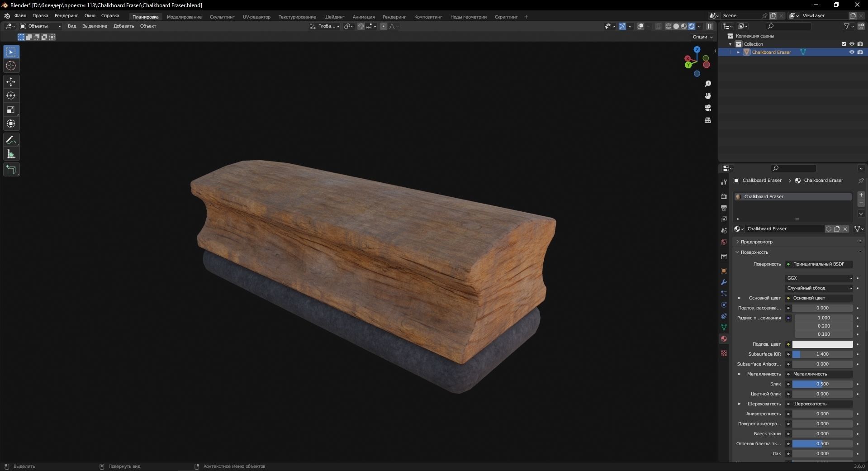868x471 pixels.
Task: Open the Object Data mesh tab
Action: [x=724, y=327]
